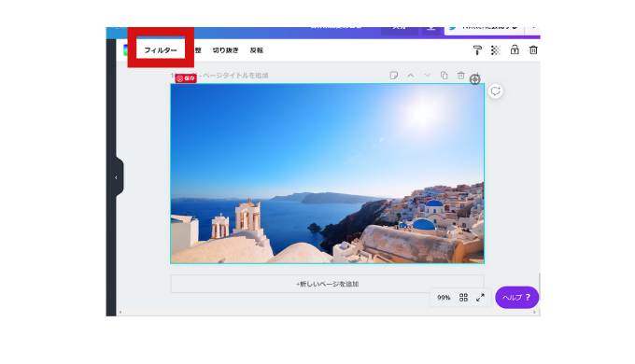Click the purple ヘルプ ? help button
The height and width of the screenshot is (364, 635).
[516, 298]
